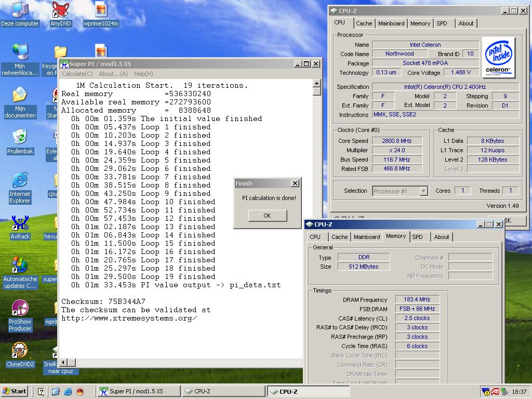This screenshot has width=532, height=399.
Task: Click the Specification field Intel(R) Celeron(R) CPU 2.40GHz
Action: click(445, 87)
